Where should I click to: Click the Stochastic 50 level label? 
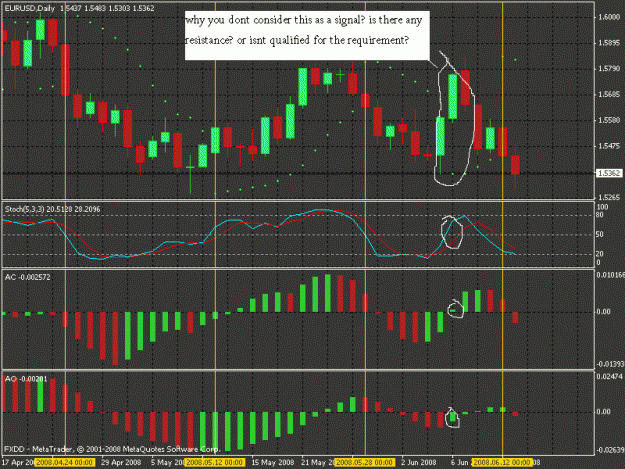coord(600,234)
